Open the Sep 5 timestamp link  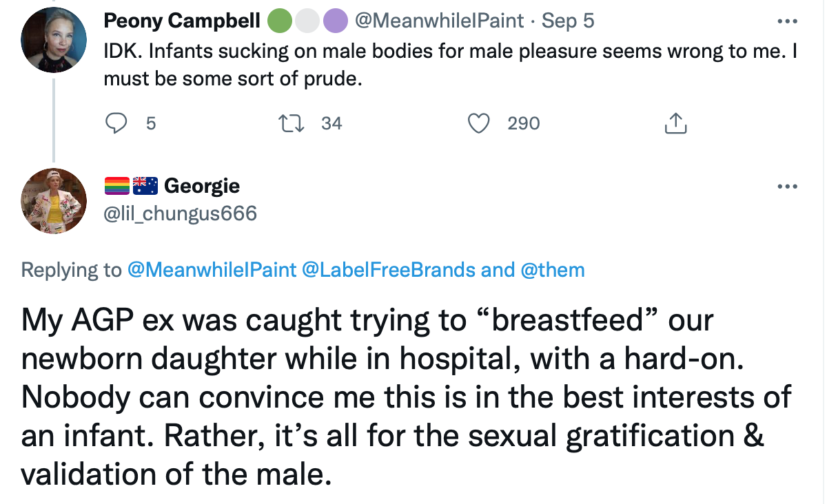[568, 21]
